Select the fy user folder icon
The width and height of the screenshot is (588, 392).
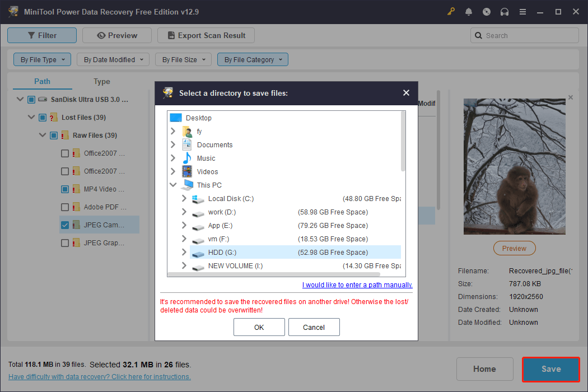187,131
